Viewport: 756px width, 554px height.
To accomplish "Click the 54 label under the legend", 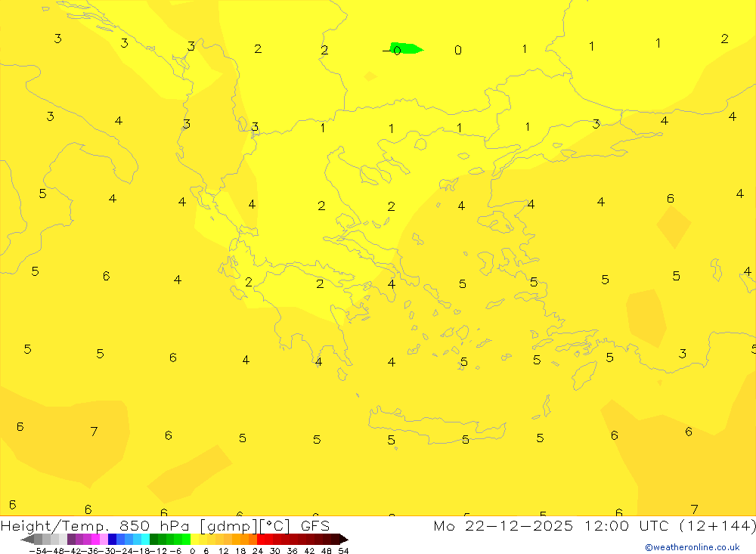I will (343, 551).
